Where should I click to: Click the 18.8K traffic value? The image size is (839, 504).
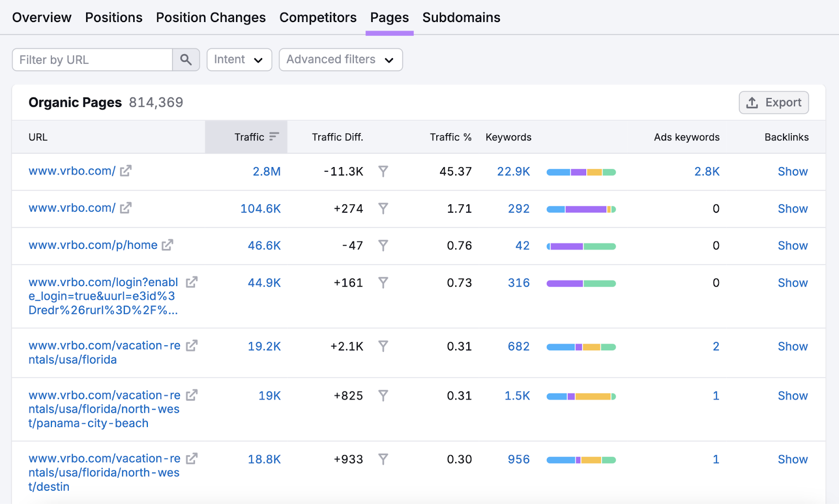click(264, 459)
